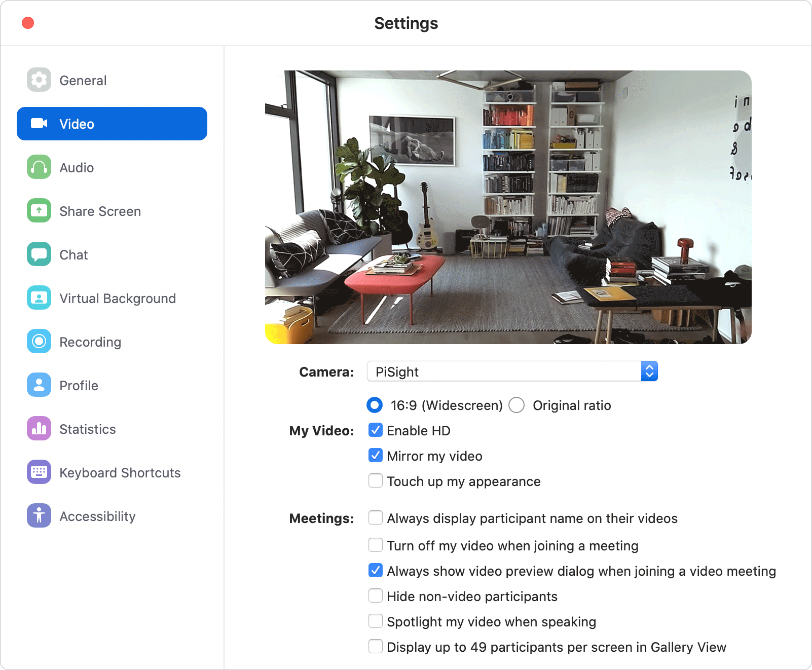Click the Profile person icon
The image size is (812, 670).
click(x=39, y=385)
